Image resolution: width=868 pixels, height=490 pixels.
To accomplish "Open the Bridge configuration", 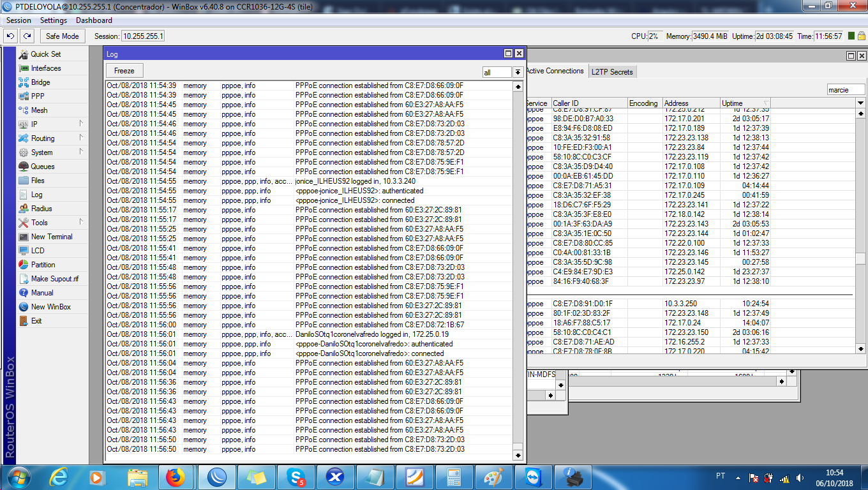I will [x=40, y=82].
